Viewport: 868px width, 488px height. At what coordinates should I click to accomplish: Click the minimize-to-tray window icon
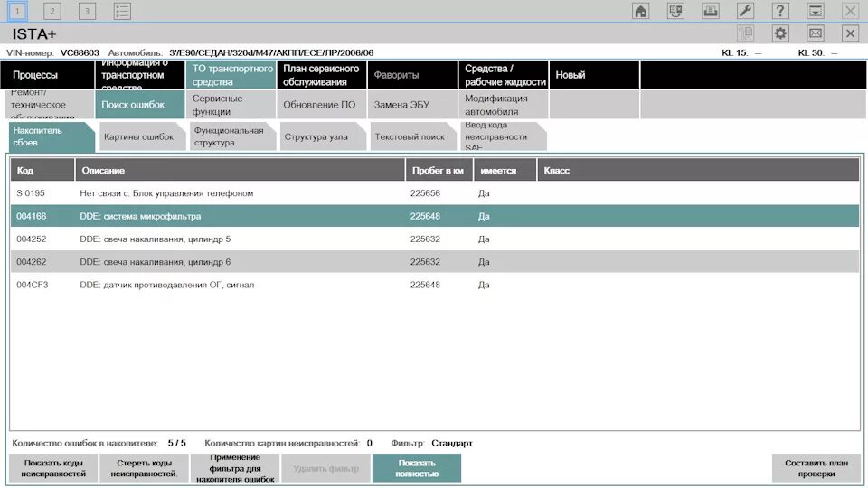tap(815, 11)
